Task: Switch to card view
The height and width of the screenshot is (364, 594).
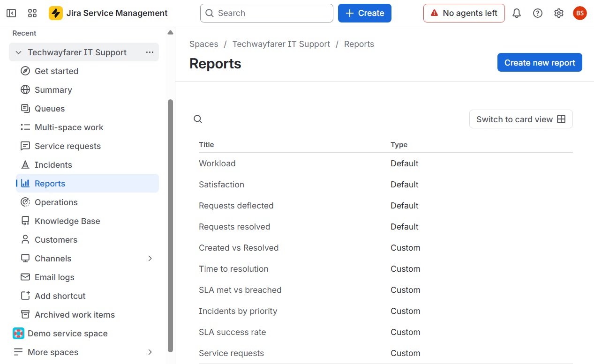Action: tap(521, 119)
